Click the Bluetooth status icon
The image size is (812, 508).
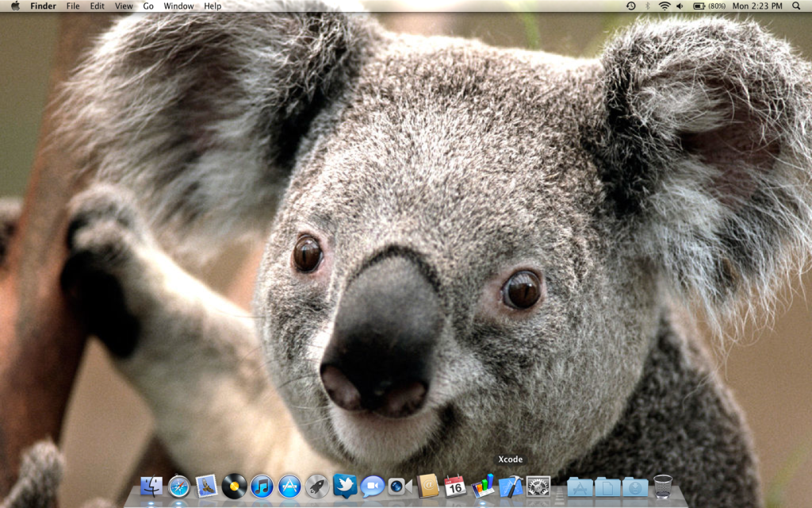pos(647,6)
